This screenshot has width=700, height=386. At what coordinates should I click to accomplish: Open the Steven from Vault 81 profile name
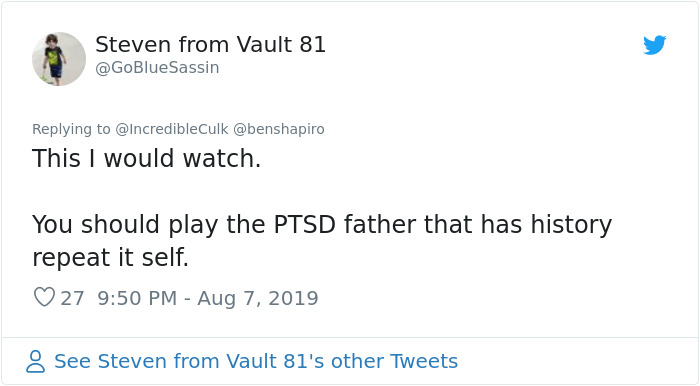pos(210,45)
